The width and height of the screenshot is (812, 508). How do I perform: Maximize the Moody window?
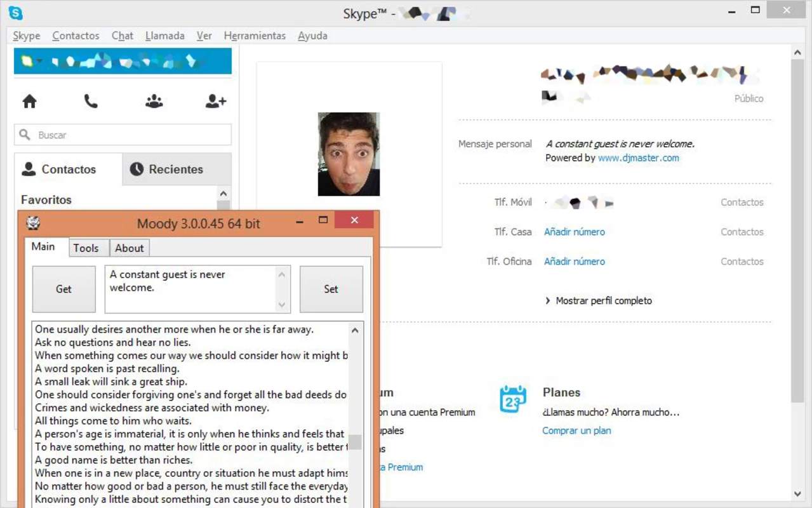[323, 220]
